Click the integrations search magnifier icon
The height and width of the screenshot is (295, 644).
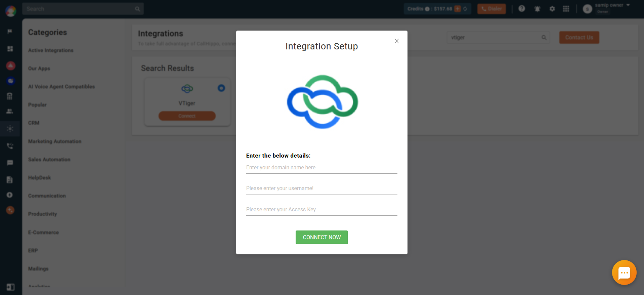(544, 37)
